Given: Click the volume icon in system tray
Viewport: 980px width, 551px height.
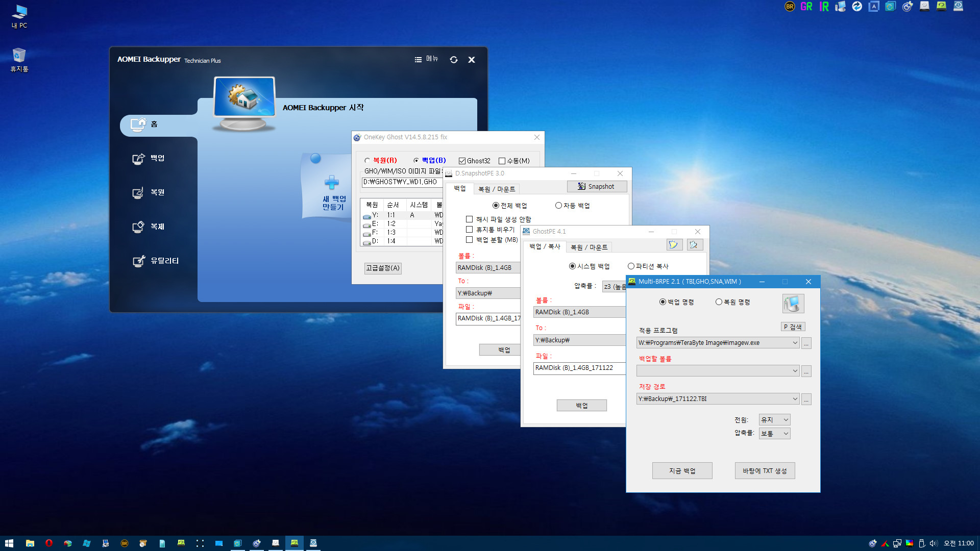Looking at the screenshot, I should [934, 543].
